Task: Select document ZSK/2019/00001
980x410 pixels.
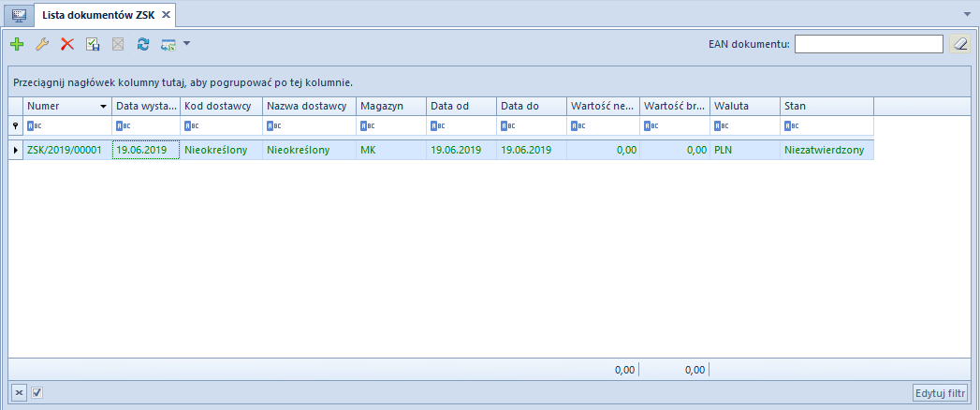Action: [x=66, y=150]
